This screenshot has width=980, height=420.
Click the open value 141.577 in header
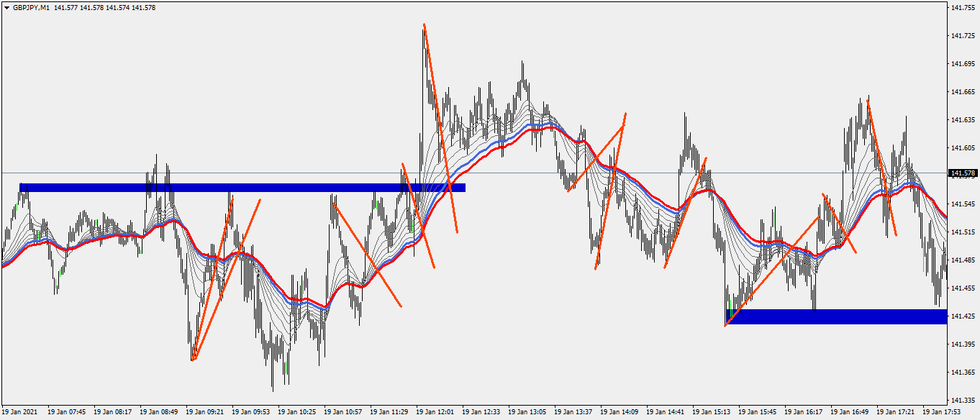(65, 7)
